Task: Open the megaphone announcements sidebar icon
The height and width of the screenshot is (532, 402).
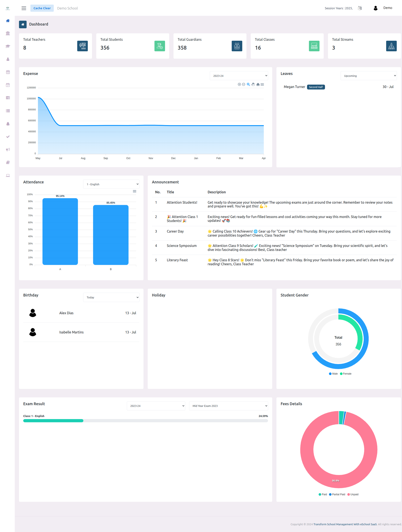Action: click(x=8, y=150)
